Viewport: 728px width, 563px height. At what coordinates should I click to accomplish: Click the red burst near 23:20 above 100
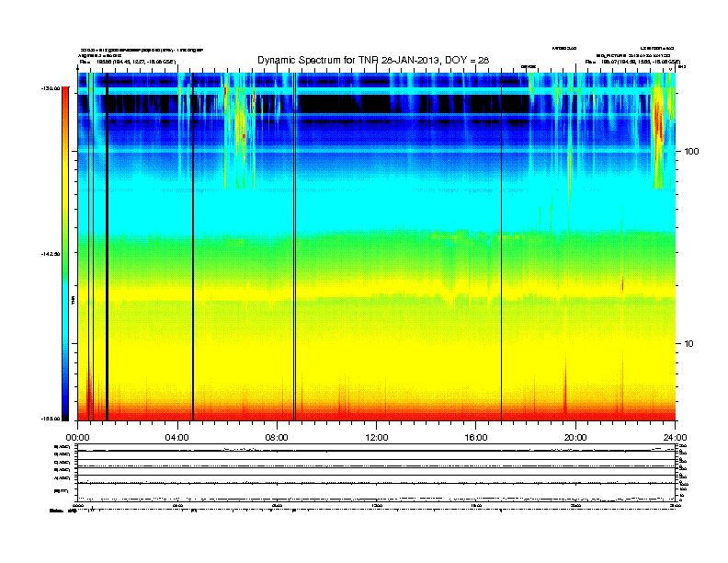pos(658,123)
